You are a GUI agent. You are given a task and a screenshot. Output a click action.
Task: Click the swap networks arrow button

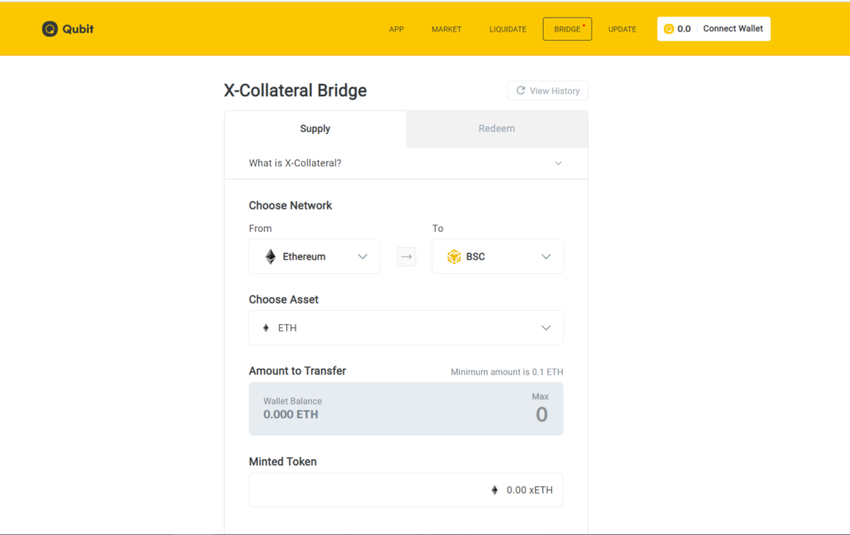click(406, 256)
